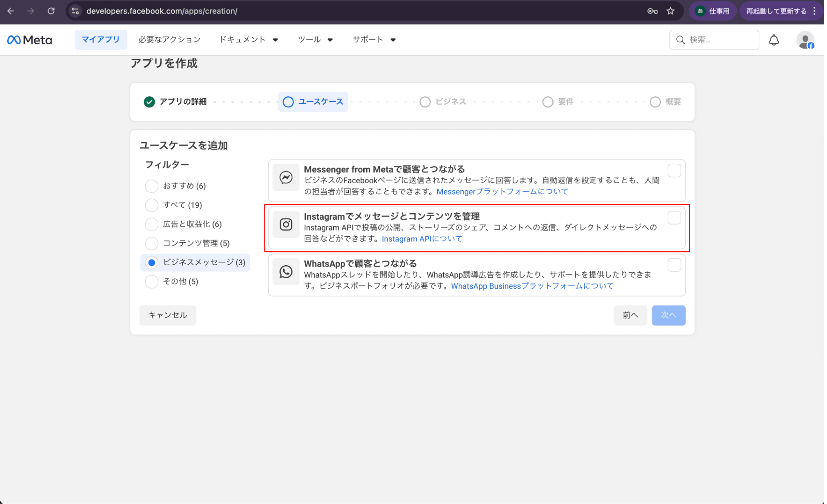827x504 pixels.
Task: Select the すべて (19) filter
Action: pos(152,206)
